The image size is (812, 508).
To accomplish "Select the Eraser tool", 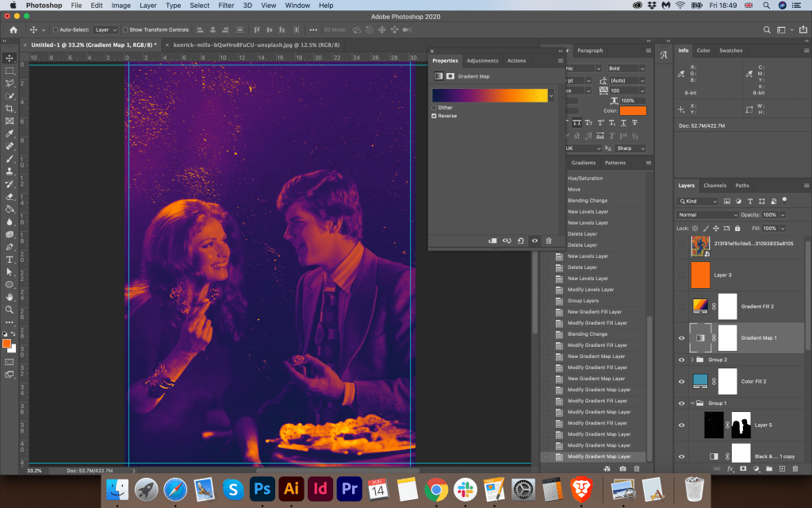I will pyautogui.click(x=10, y=197).
